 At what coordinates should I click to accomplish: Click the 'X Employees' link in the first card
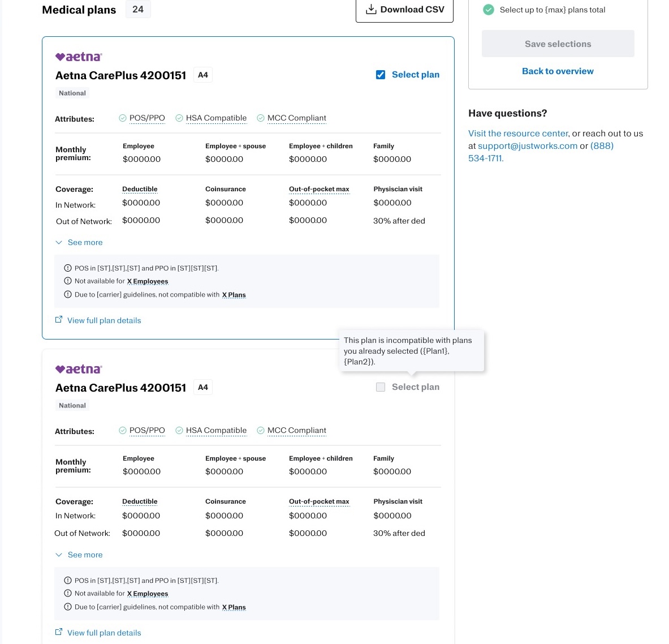pos(148,281)
